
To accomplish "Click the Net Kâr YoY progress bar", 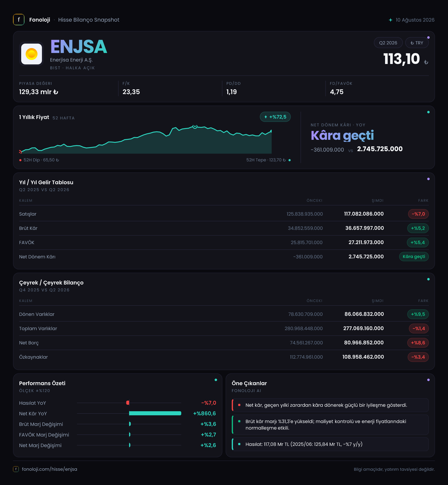I will pos(155,413).
